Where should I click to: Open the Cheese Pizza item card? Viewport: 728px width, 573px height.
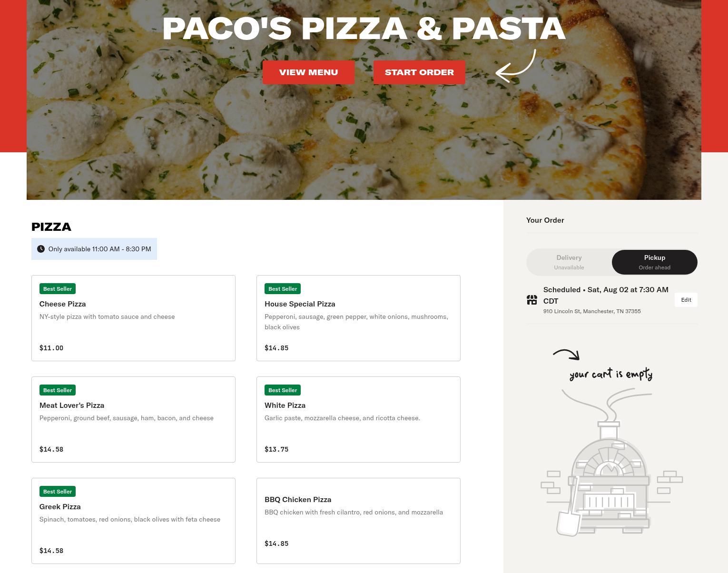pyautogui.click(x=133, y=318)
